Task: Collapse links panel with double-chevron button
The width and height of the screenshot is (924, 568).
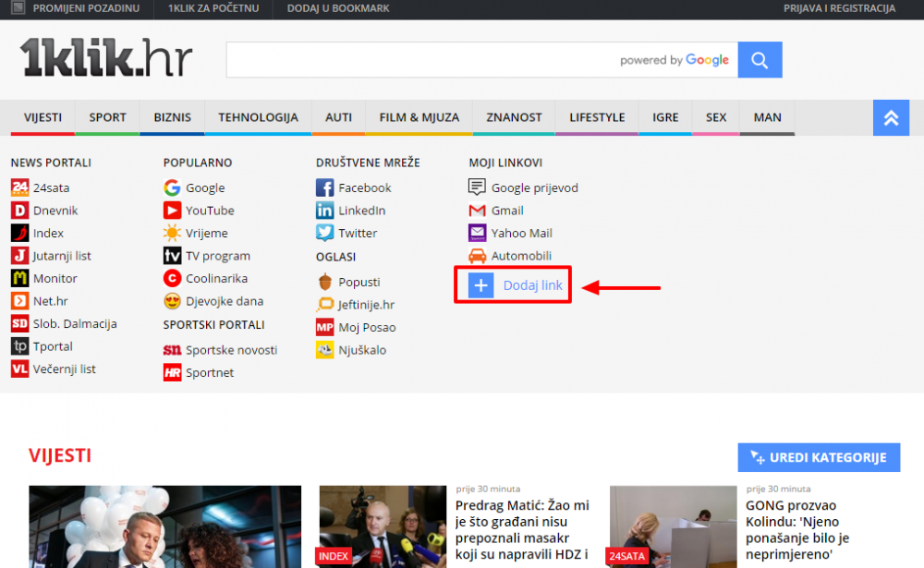Action: 891,118
